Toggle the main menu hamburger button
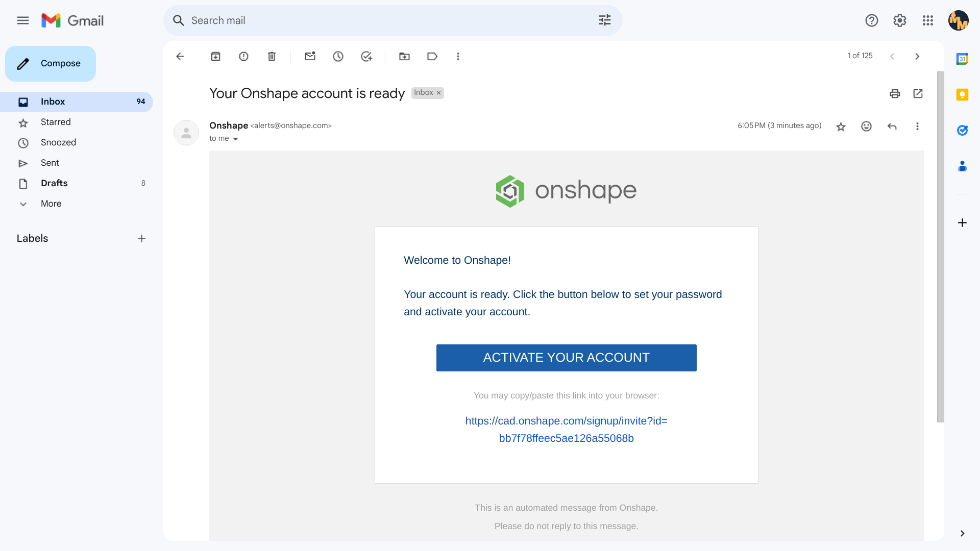The height and width of the screenshot is (551, 980). tap(23, 20)
